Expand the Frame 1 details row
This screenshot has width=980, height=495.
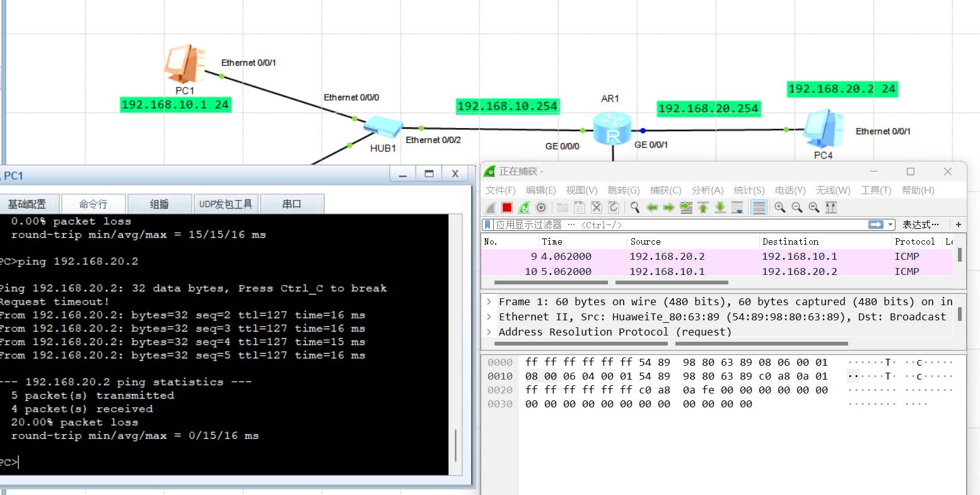pos(489,302)
